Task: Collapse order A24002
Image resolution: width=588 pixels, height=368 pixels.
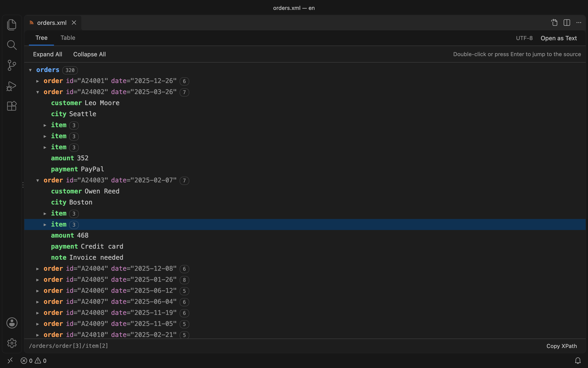Action: 38,92
